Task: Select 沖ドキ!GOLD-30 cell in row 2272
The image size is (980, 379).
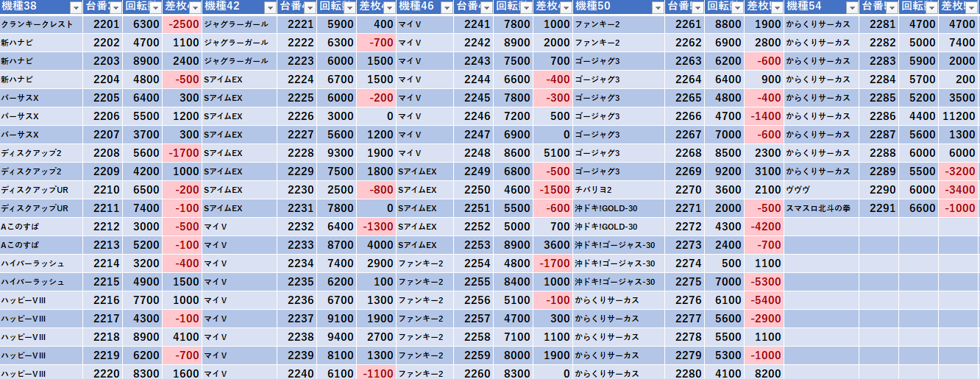Action: coord(619,227)
